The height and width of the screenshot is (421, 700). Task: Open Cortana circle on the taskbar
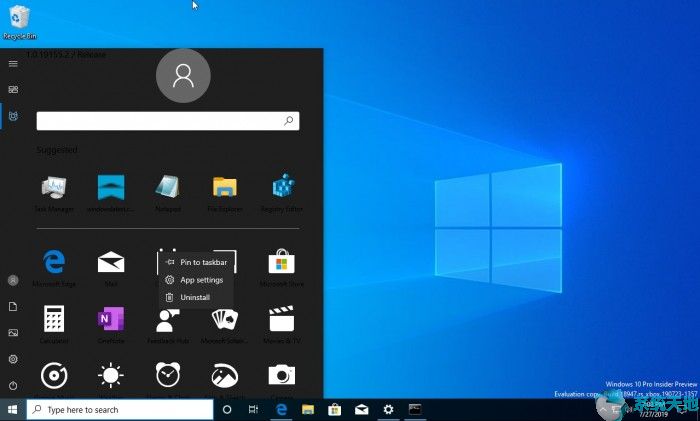(x=227, y=409)
